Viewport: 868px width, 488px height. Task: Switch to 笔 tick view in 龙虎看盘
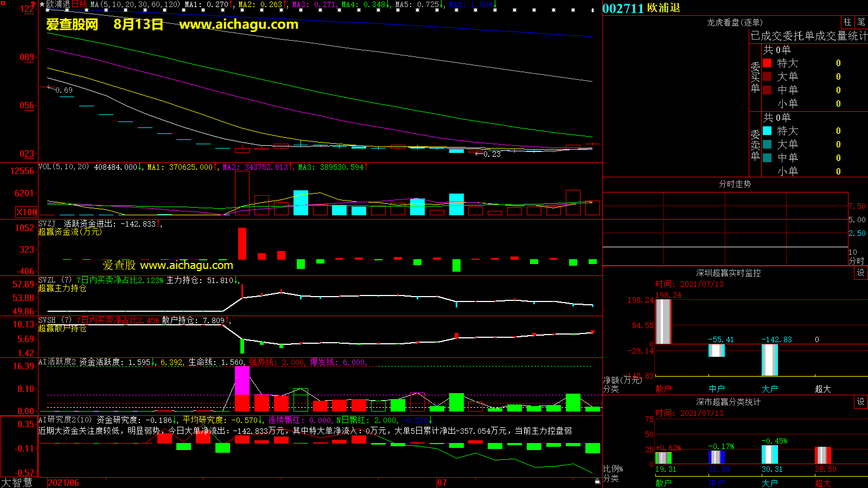click(x=861, y=22)
